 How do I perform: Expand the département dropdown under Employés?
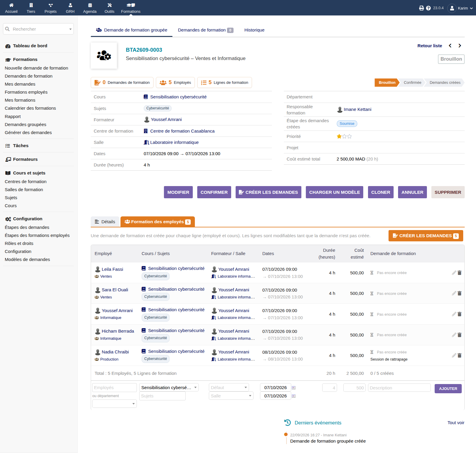pyautogui.click(x=114, y=404)
